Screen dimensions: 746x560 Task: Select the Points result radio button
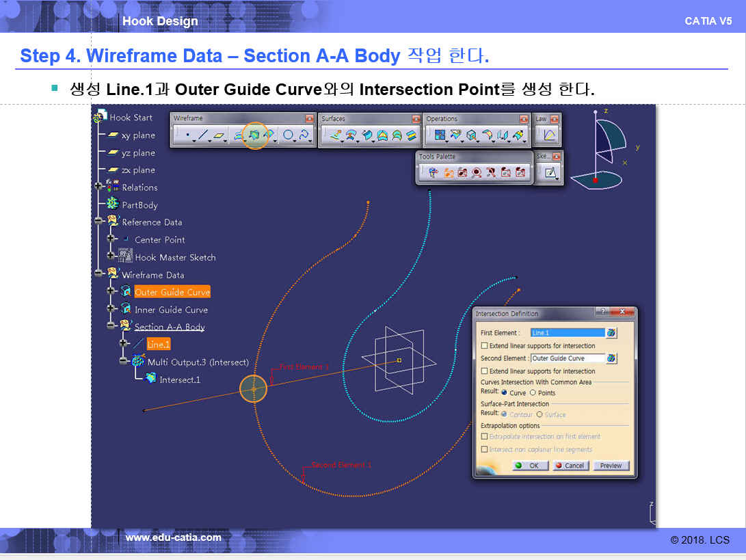pyautogui.click(x=533, y=393)
